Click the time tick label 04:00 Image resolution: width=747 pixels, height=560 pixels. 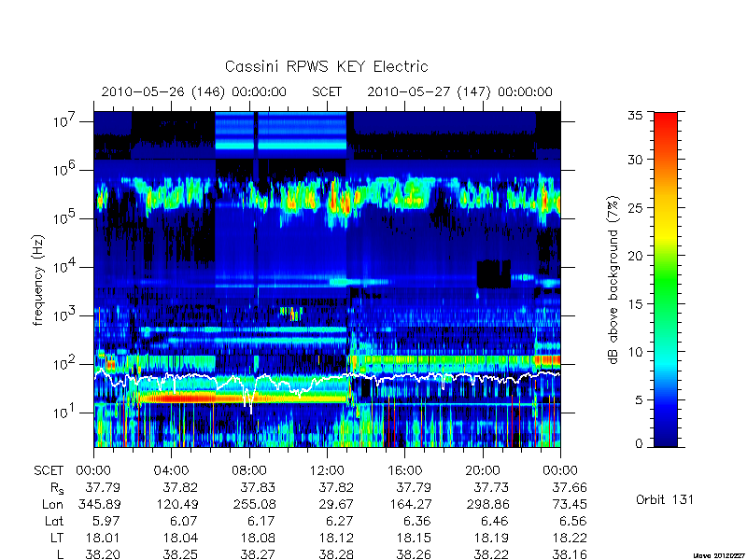171,471
